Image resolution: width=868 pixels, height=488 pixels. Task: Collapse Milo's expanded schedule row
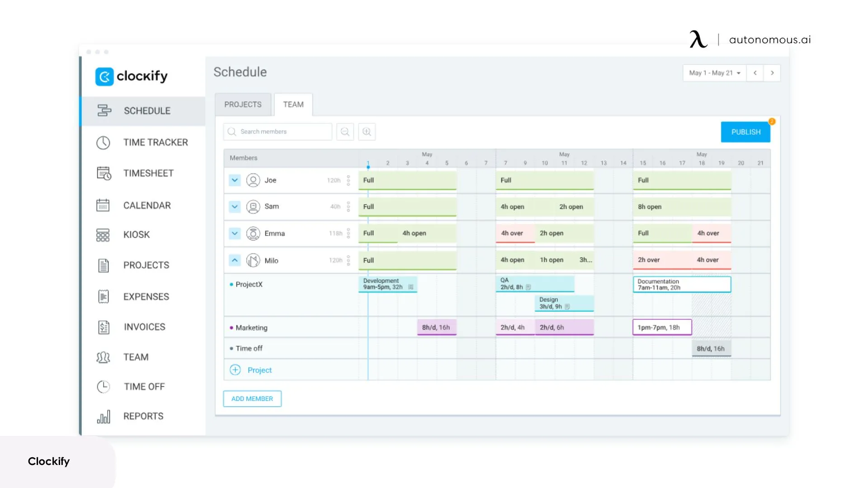tap(235, 260)
